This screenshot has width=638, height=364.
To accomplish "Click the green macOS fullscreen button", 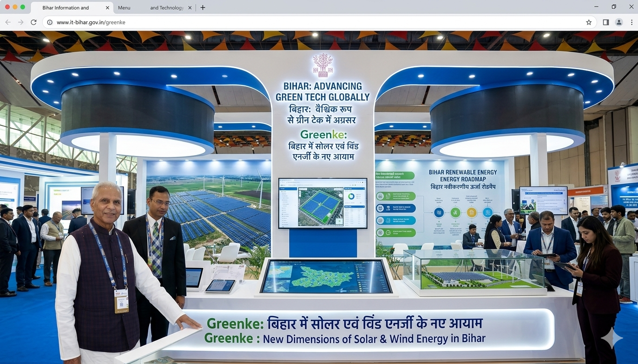I will pyautogui.click(x=23, y=7).
